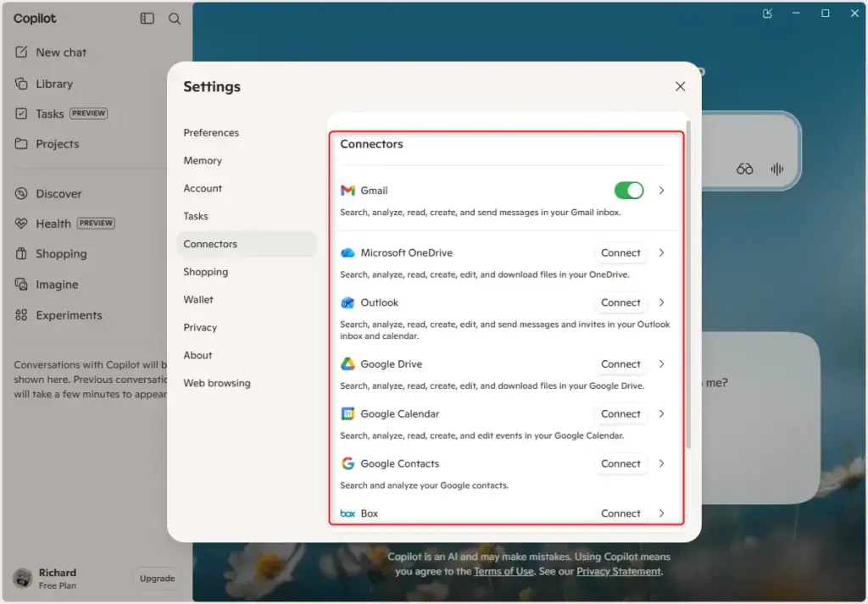868x604 pixels.
Task: Expand Gmail connector details chevron
Action: pyautogui.click(x=661, y=191)
